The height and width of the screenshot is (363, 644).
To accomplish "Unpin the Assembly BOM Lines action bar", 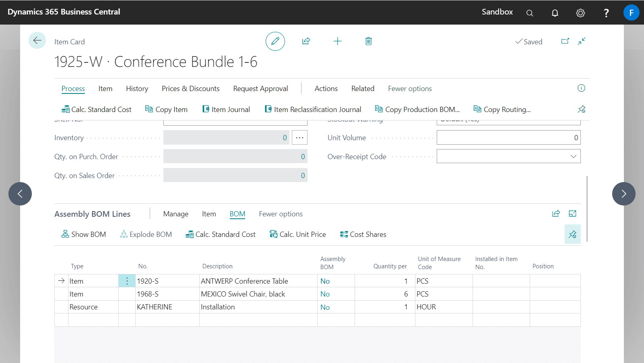I will 572,234.
